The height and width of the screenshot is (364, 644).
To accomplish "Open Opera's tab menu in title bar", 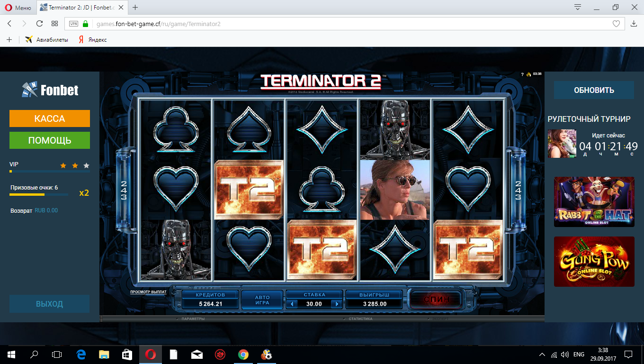I will coord(578,7).
